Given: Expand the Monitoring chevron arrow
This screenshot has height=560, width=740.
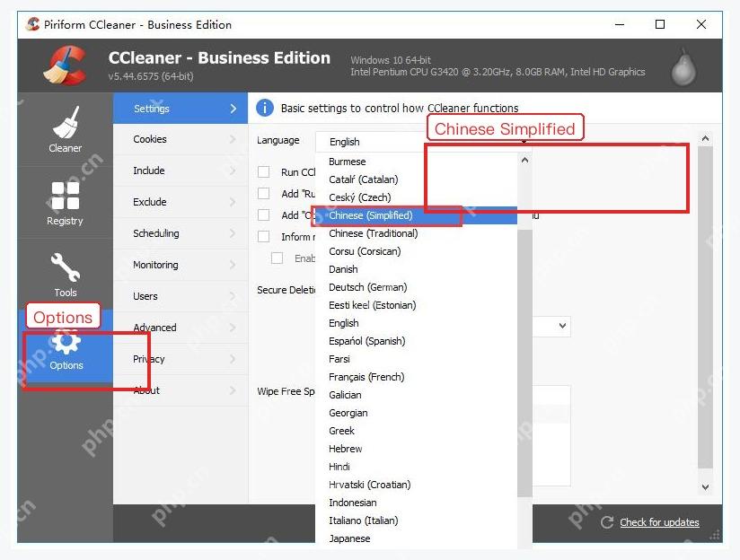Looking at the screenshot, I should pyautogui.click(x=233, y=265).
